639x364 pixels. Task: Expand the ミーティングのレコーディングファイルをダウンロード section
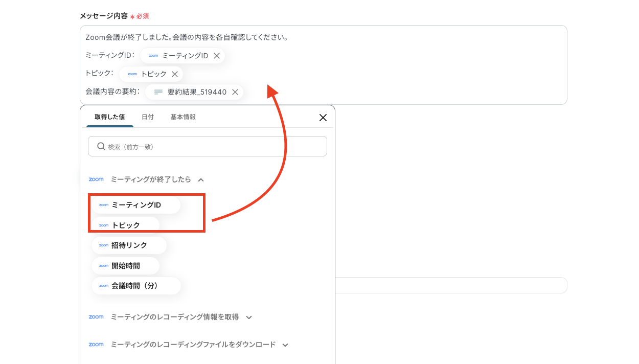[x=285, y=345]
